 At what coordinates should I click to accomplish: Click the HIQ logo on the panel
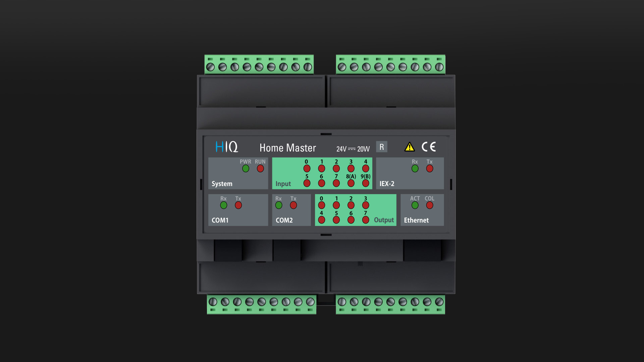click(227, 147)
